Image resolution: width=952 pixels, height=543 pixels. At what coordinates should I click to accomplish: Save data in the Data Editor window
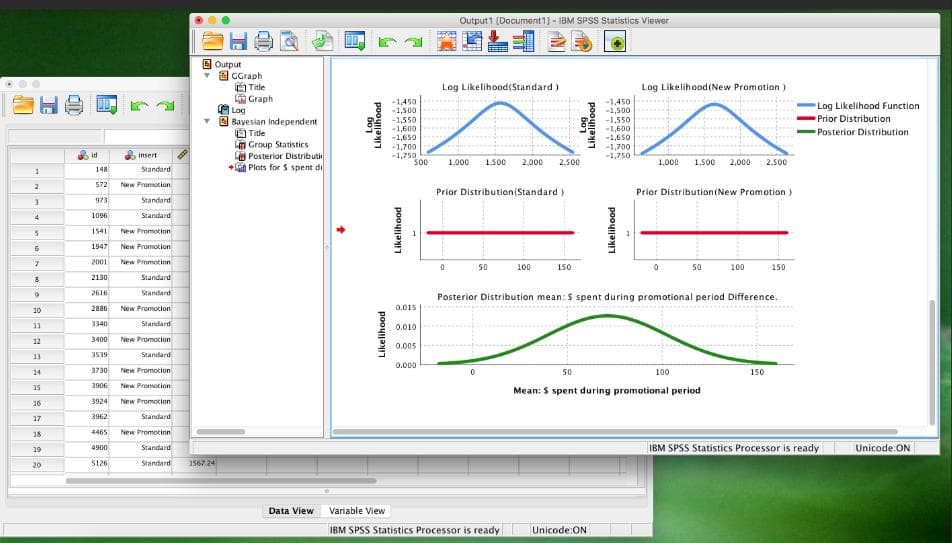[49, 105]
